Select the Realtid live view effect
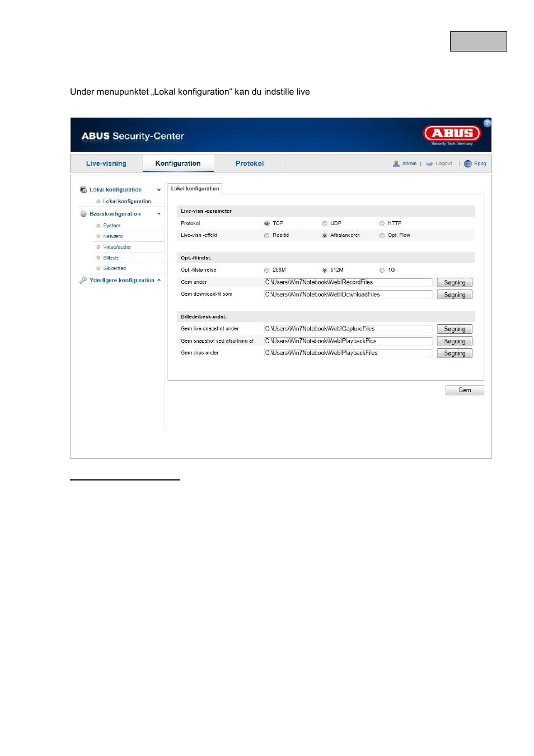 pyautogui.click(x=267, y=236)
